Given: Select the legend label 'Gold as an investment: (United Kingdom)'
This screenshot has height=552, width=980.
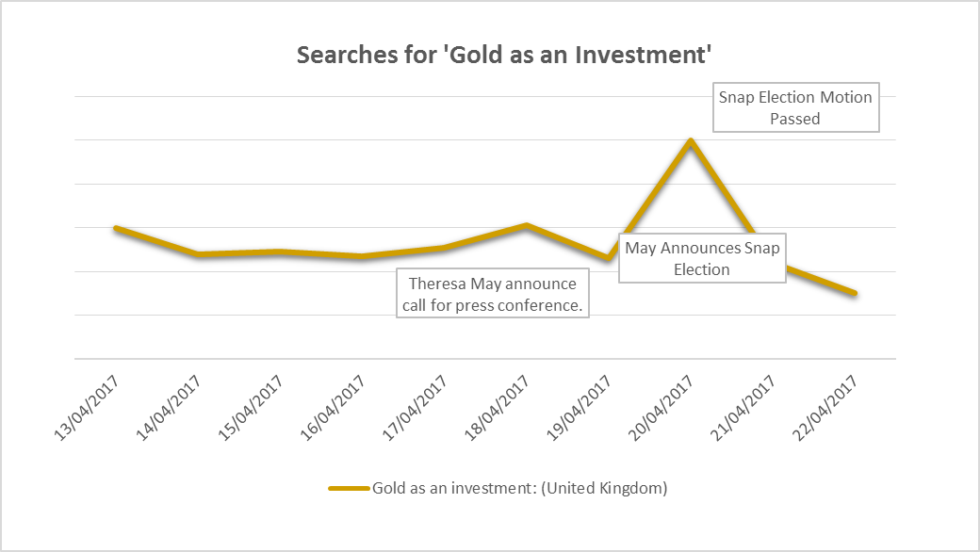Looking at the screenshot, I should click(x=519, y=488).
